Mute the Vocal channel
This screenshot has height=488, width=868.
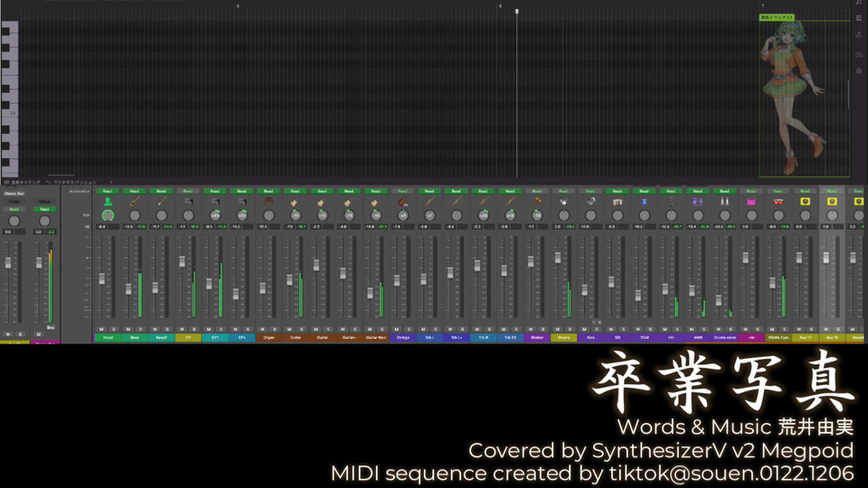(102, 329)
